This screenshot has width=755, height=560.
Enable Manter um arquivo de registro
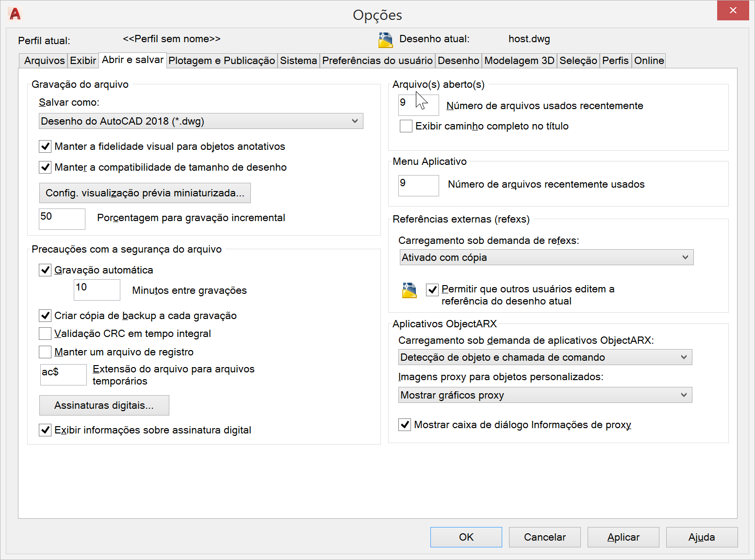(45, 352)
